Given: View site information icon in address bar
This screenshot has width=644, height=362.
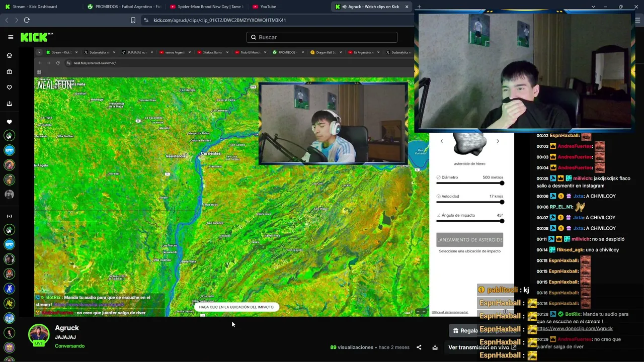Looking at the screenshot, I should (x=146, y=20).
